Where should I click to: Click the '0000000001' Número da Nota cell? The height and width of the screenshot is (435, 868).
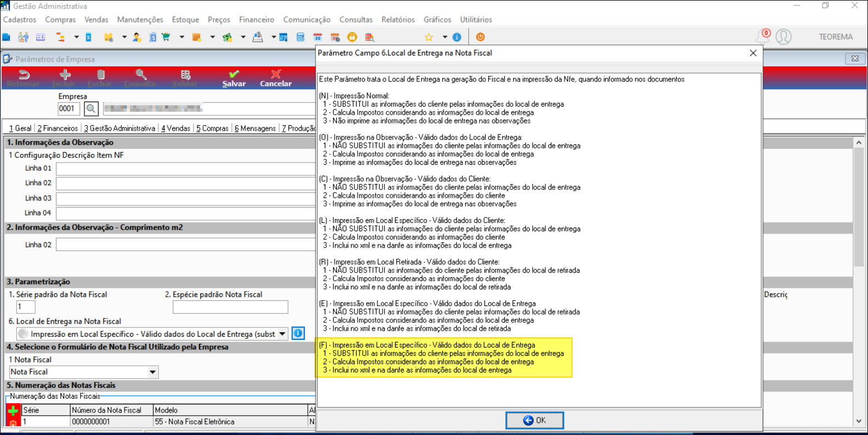click(x=111, y=422)
